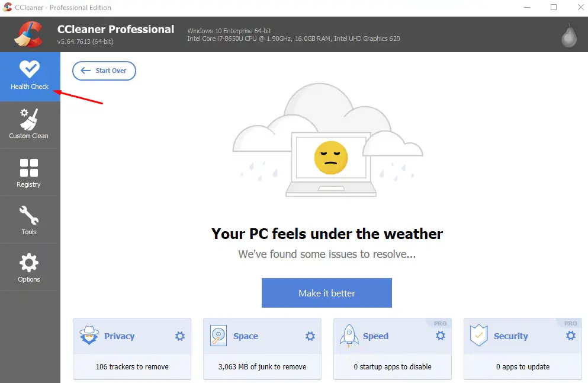Open the Options gear in sidebar
This screenshot has width=588, height=383.
(28, 267)
